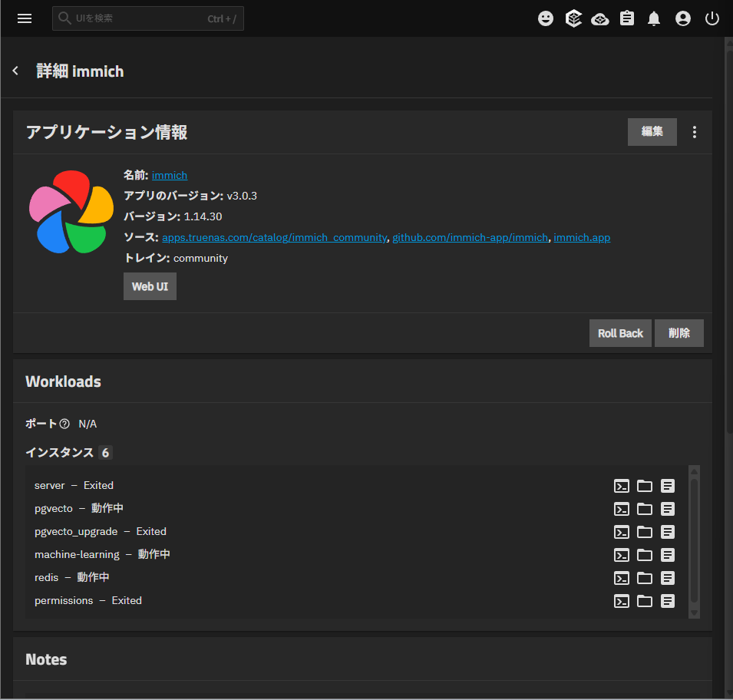Screen dimensions: 733x700
Task: Open the TrueCommand status icon
Action: [x=573, y=18]
